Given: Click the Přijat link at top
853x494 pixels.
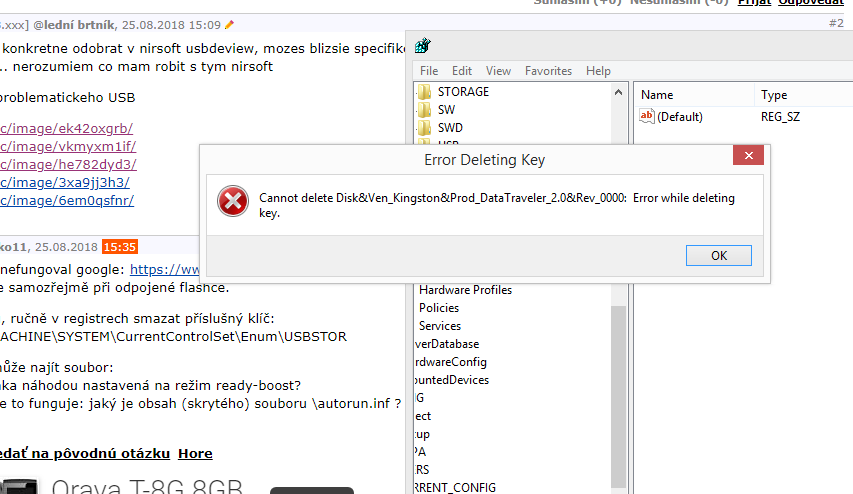Looking at the screenshot, I should point(754,3).
